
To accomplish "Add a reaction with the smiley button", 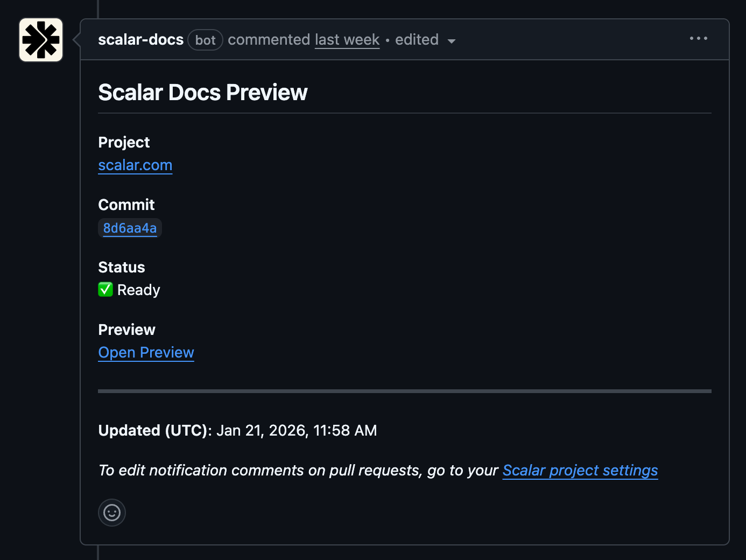I will pos(112,513).
